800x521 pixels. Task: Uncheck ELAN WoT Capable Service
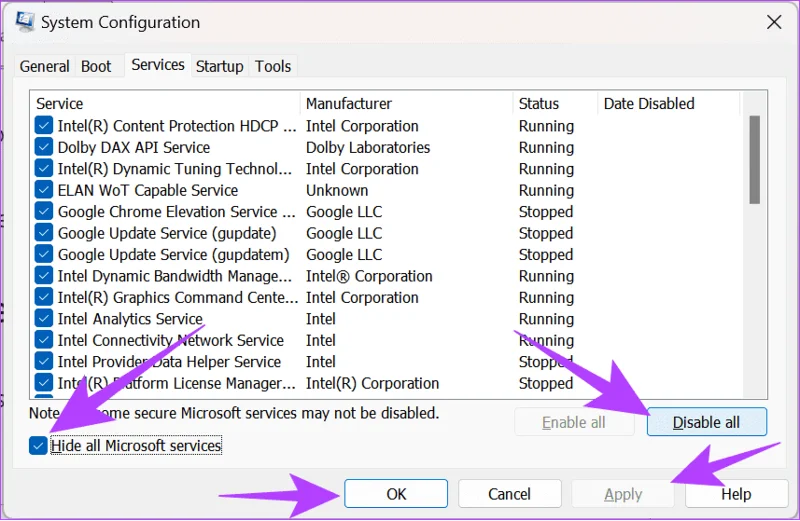pos(44,190)
